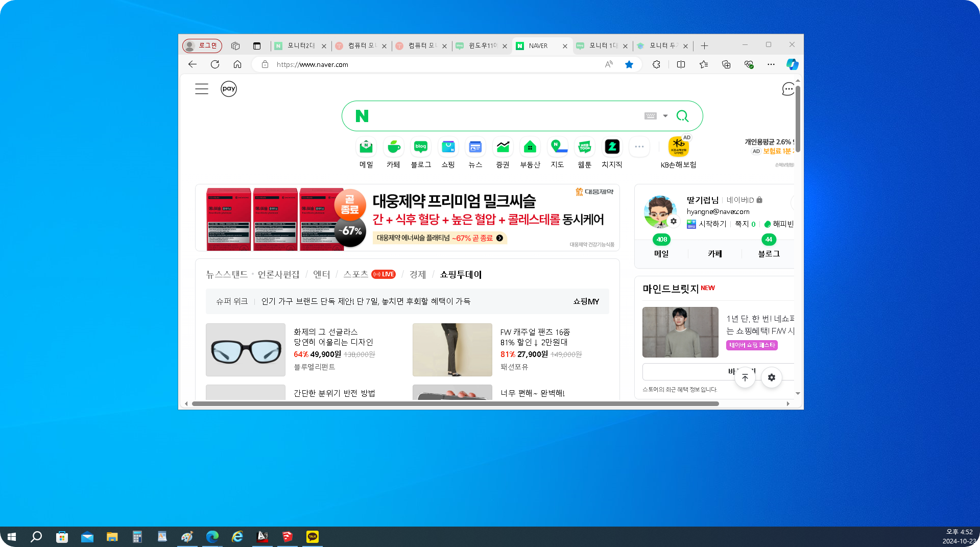This screenshot has width=980, height=547.
Task: Open the Stock (증권) shortcut icon
Action: click(x=503, y=147)
